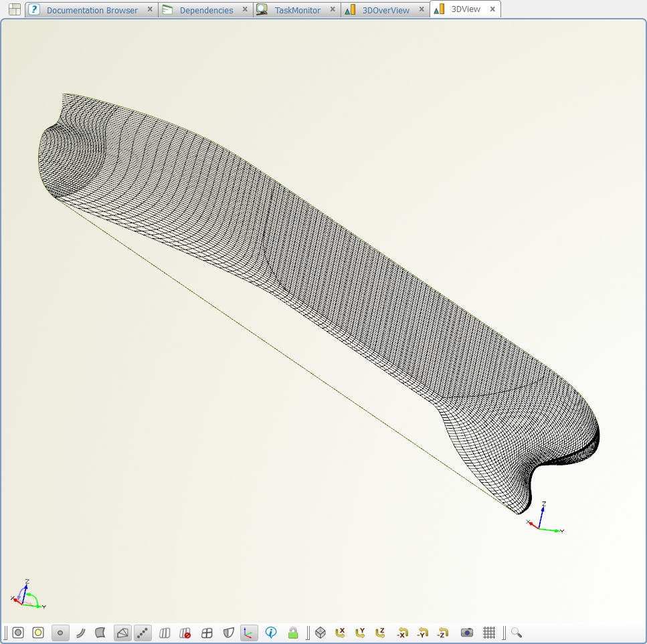The width and height of the screenshot is (647, 644).
Task: Close the Documentation Browser tab
Action: coord(150,9)
